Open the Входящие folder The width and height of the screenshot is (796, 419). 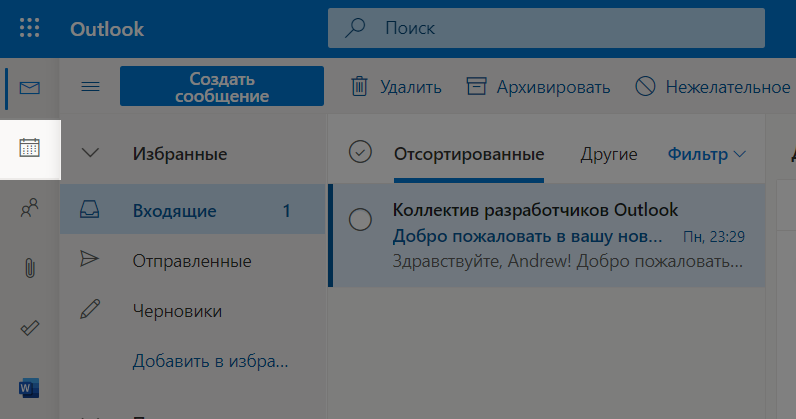pyautogui.click(x=192, y=210)
